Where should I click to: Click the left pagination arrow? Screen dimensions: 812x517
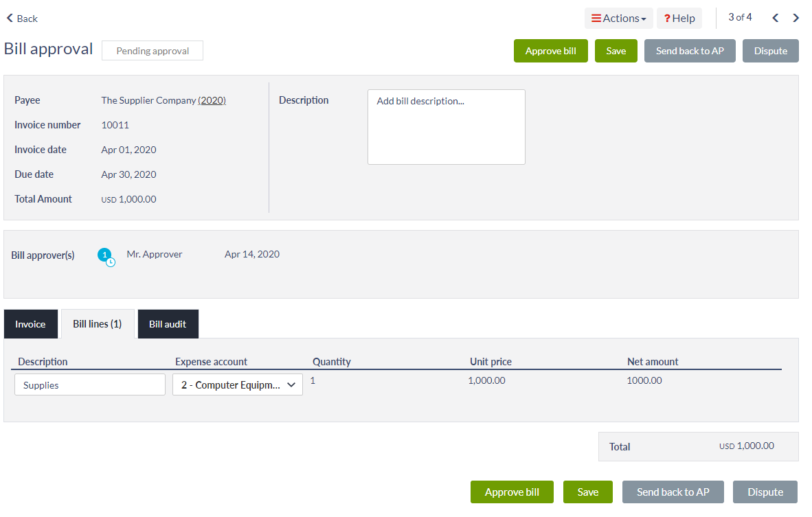[x=775, y=17]
